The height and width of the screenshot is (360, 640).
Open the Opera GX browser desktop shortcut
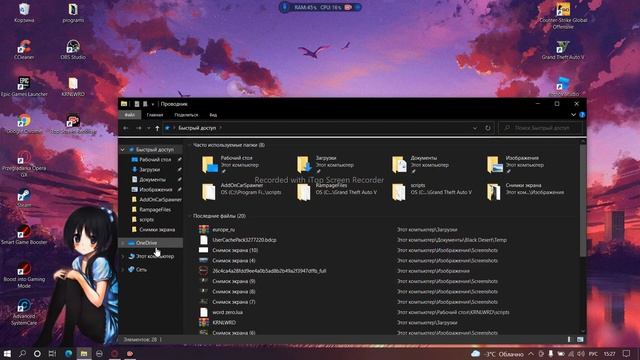coord(24,163)
